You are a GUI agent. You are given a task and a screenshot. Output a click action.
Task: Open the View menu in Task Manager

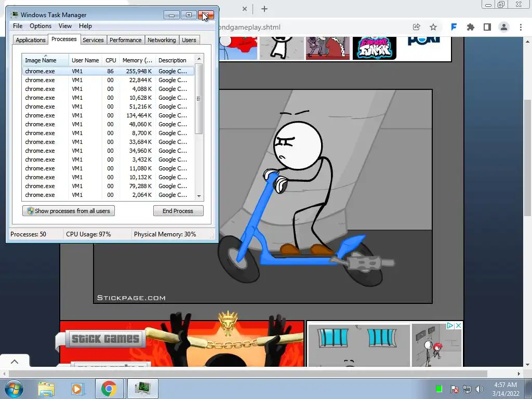pos(65,26)
